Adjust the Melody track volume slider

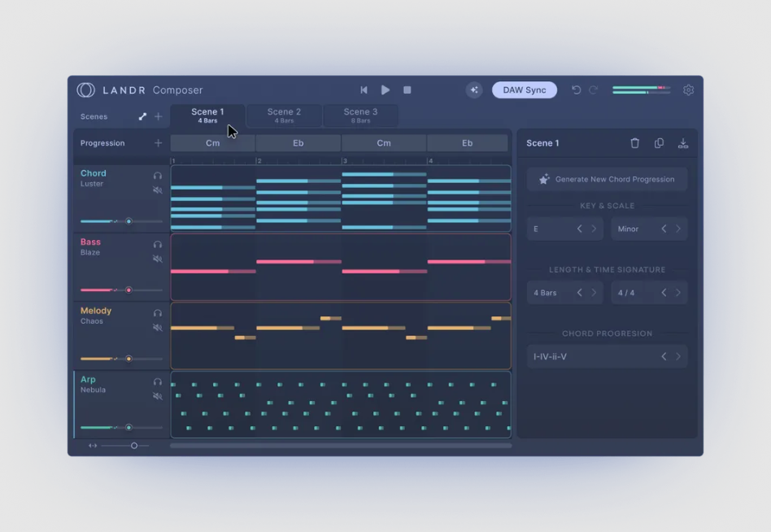tap(128, 359)
